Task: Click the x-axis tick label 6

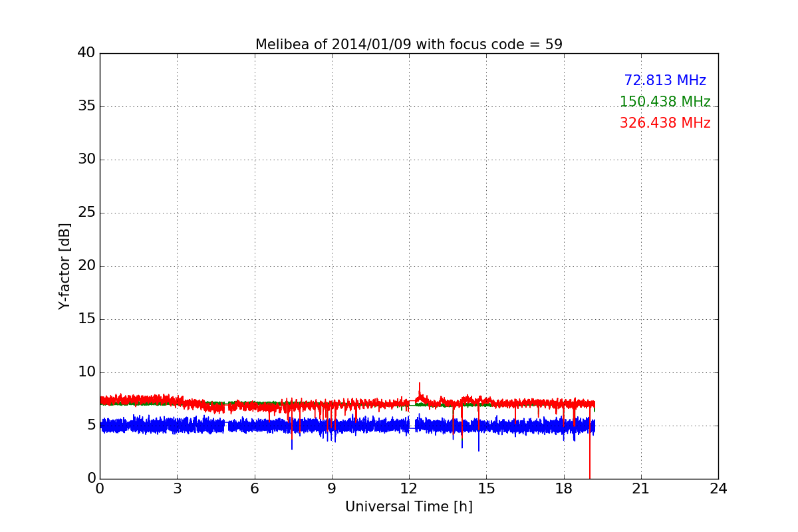Action: point(255,489)
